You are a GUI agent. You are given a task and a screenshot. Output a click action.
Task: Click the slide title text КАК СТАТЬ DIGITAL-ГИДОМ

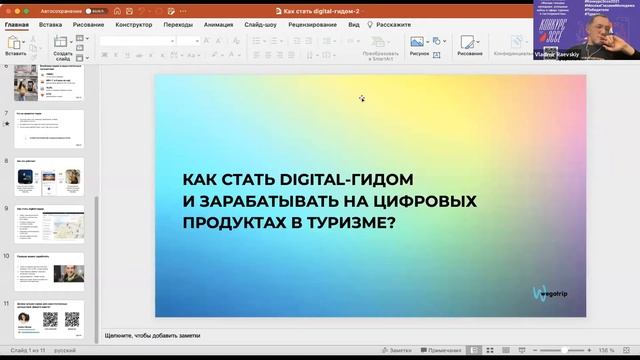(x=298, y=180)
